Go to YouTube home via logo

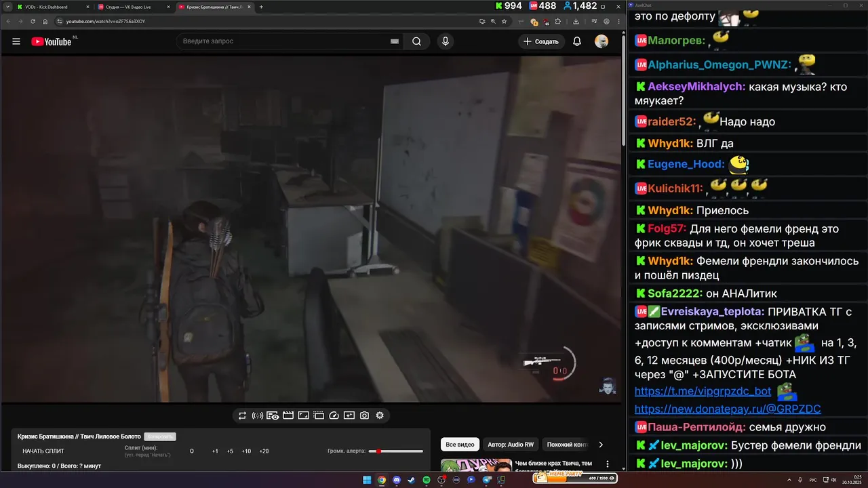(x=52, y=41)
